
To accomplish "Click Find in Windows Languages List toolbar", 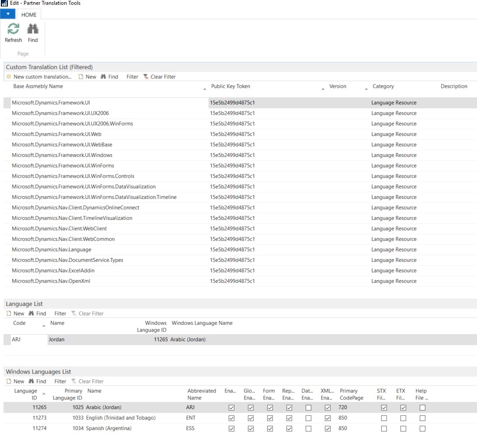I will point(38,381).
